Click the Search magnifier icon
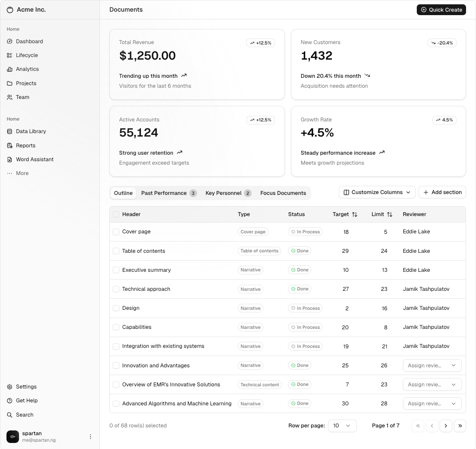 tap(10, 415)
